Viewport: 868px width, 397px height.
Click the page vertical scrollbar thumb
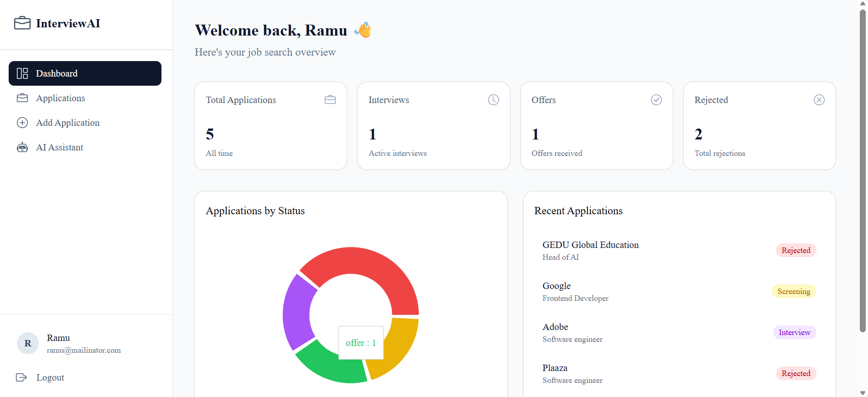click(863, 171)
